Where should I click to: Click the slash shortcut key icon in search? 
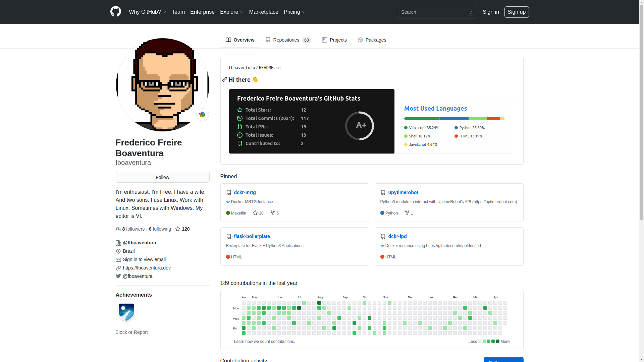click(x=471, y=12)
